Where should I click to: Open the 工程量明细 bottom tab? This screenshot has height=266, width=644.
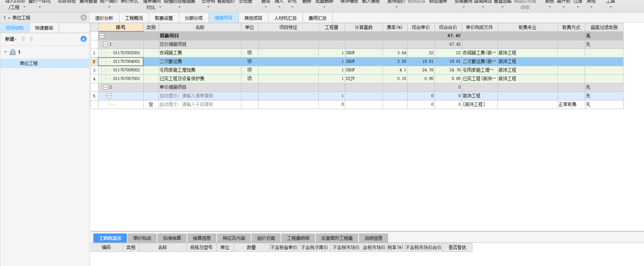click(x=298, y=238)
